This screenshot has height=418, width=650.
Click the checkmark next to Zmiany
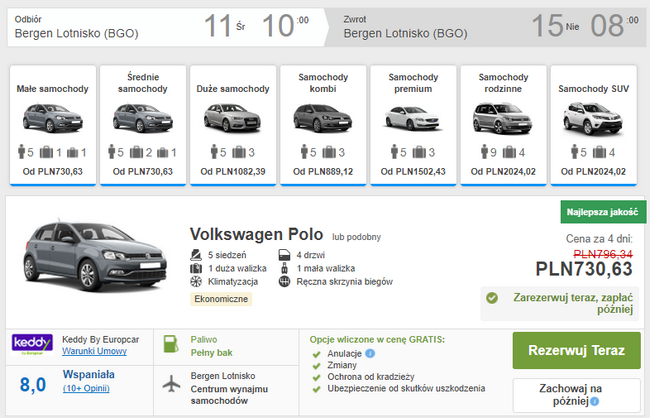(317, 366)
